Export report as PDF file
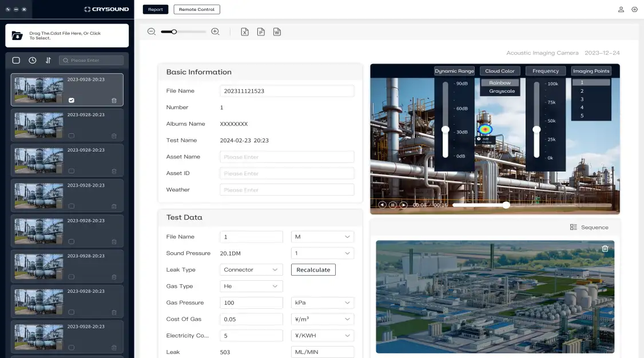This screenshot has height=358, width=644. pyautogui.click(x=261, y=32)
